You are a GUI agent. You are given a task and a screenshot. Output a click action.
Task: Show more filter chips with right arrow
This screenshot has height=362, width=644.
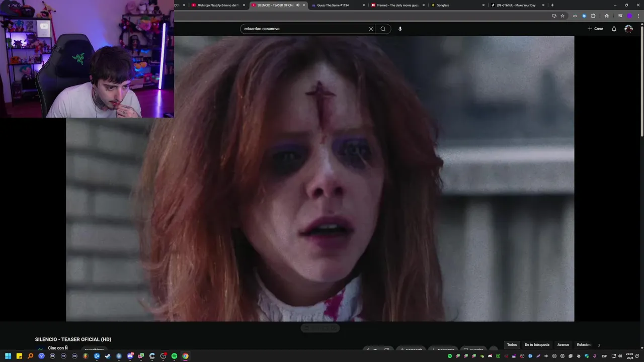pos(599,345)
